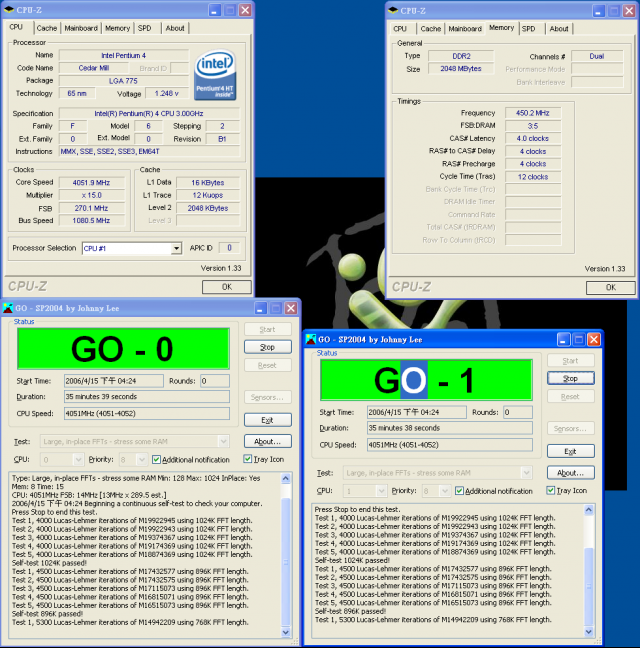640x648 pixels.
Task: Open SPD tab in left CPU-Z window
Action: click(145, 28)
